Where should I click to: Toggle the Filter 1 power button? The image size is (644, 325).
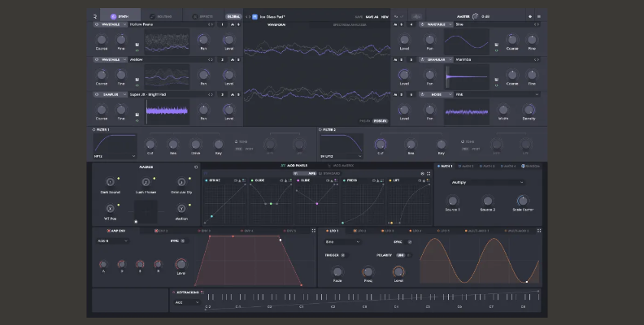(x=94, y=129)
